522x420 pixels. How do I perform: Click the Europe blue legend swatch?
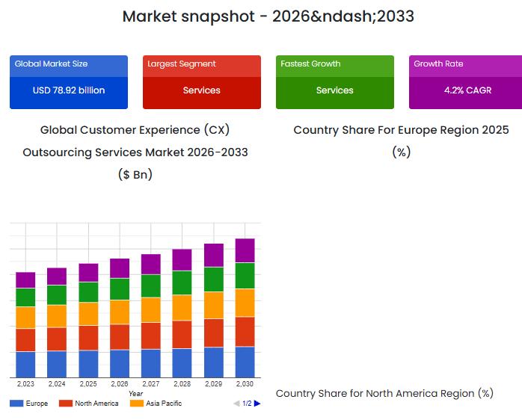point(16,404)
